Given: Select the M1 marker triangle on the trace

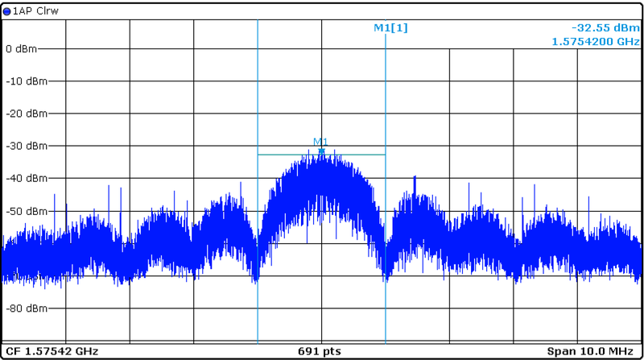Looking at the screenshot, I should tap(321, 150).
